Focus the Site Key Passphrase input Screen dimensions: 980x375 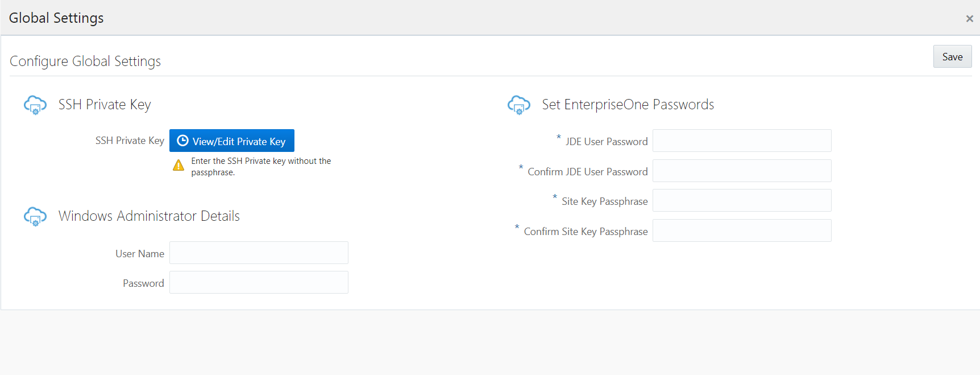coord(741,200)
